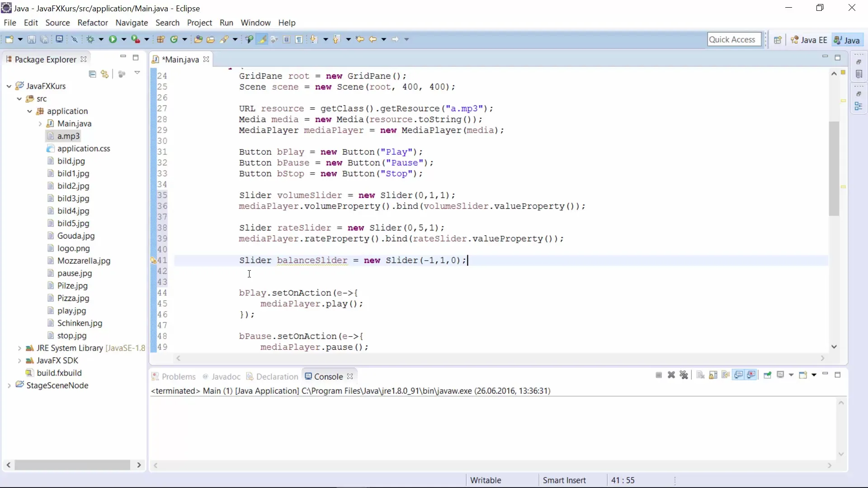Toggle Mark Occurrences highlighter icon
Screen dimensions: 868x488
[x=262, y=39]
